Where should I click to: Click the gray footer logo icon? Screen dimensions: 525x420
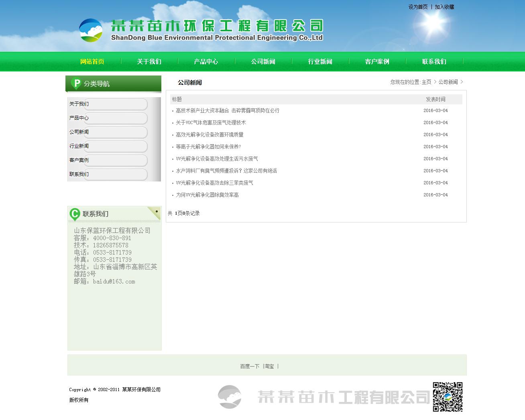(x=230, y=397)
